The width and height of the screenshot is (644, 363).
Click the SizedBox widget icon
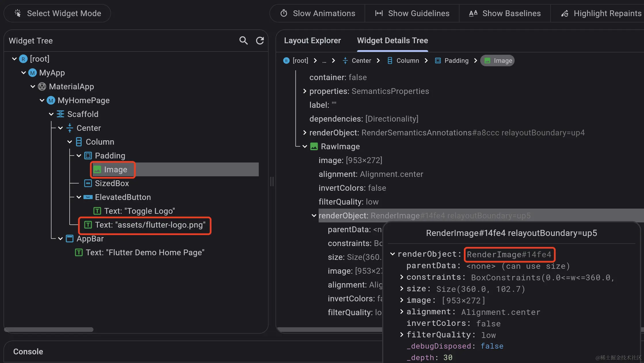[88, 183]
